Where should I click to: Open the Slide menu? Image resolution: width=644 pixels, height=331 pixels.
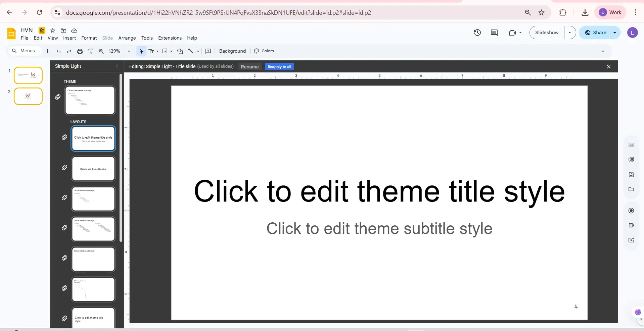pos(107,38)
